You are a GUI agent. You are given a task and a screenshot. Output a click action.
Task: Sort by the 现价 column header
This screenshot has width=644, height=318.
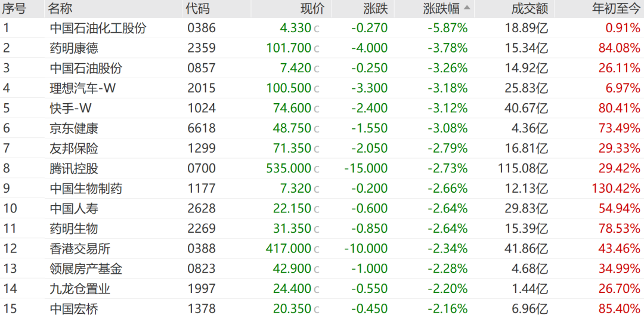312,8
